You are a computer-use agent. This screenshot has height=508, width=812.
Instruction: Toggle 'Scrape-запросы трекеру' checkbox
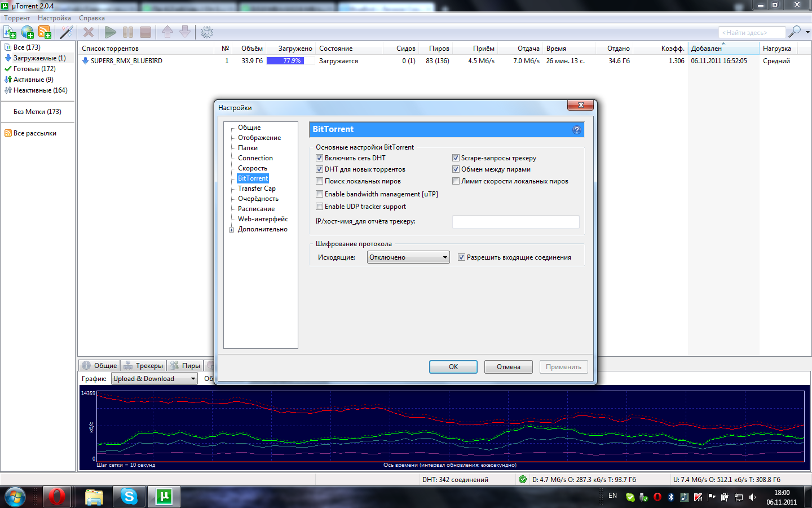(456, 158)
